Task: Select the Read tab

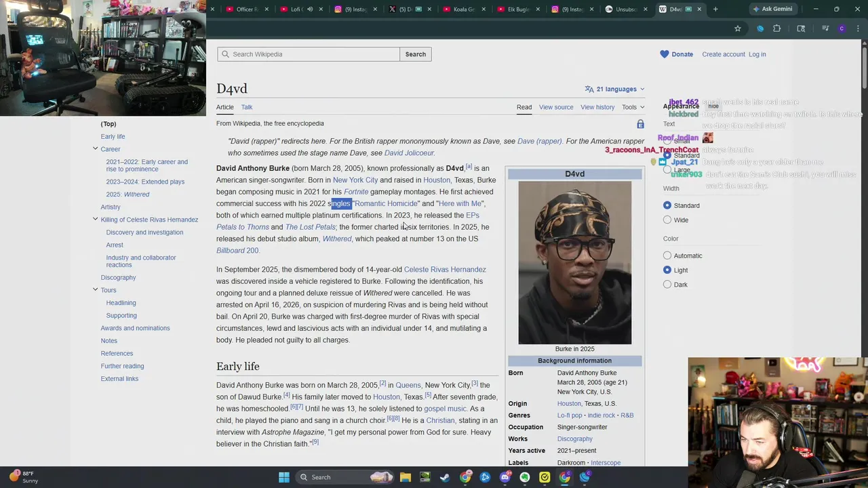Action: point(524,107)
